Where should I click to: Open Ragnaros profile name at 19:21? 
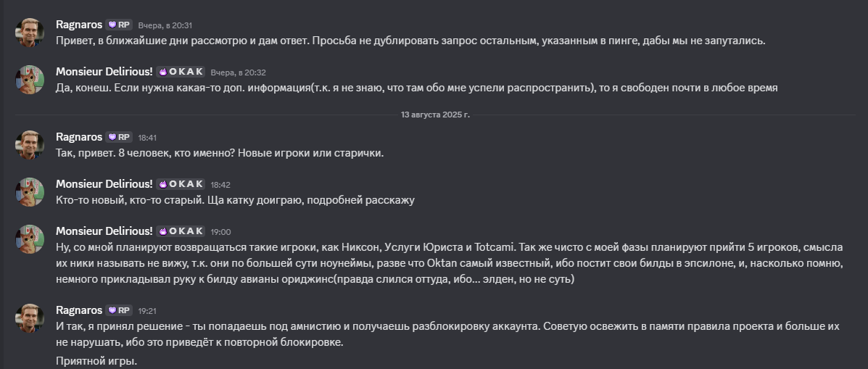tap(79, 310)
